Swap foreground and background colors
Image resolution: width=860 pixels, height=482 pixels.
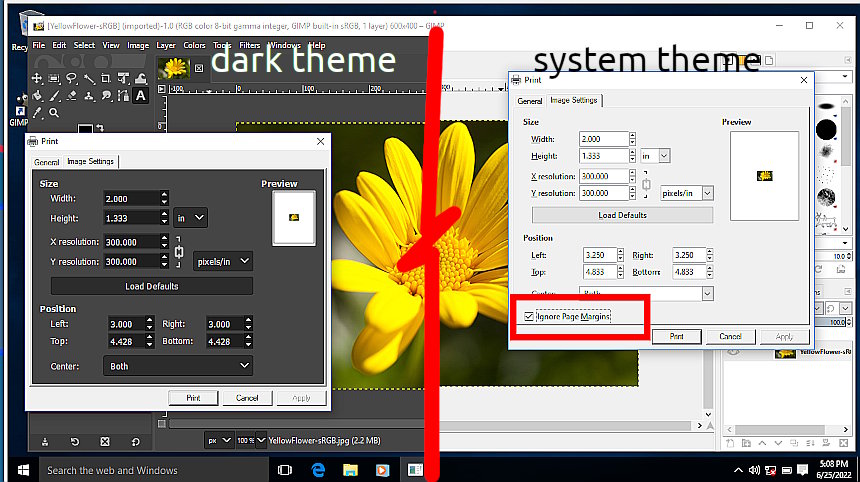tap(100, 127)
